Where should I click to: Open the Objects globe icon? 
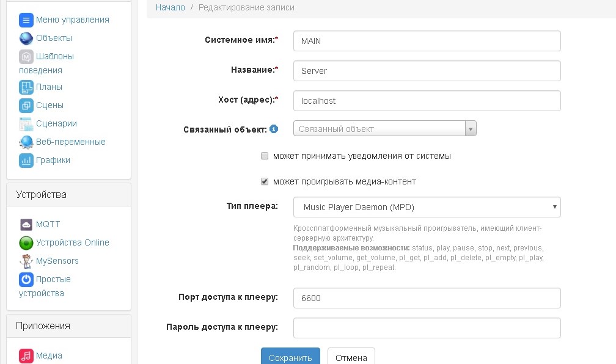26,38
